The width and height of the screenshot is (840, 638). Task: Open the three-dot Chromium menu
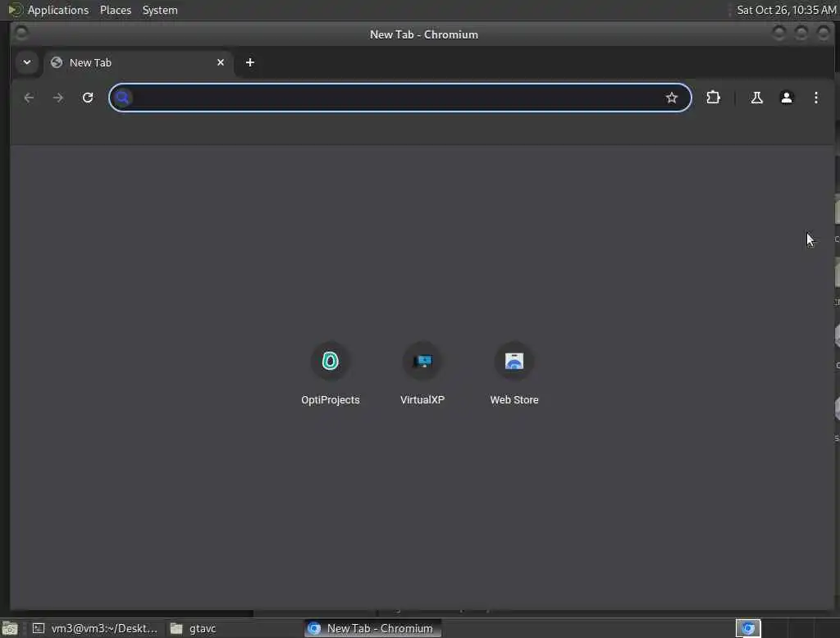[815, 98]
